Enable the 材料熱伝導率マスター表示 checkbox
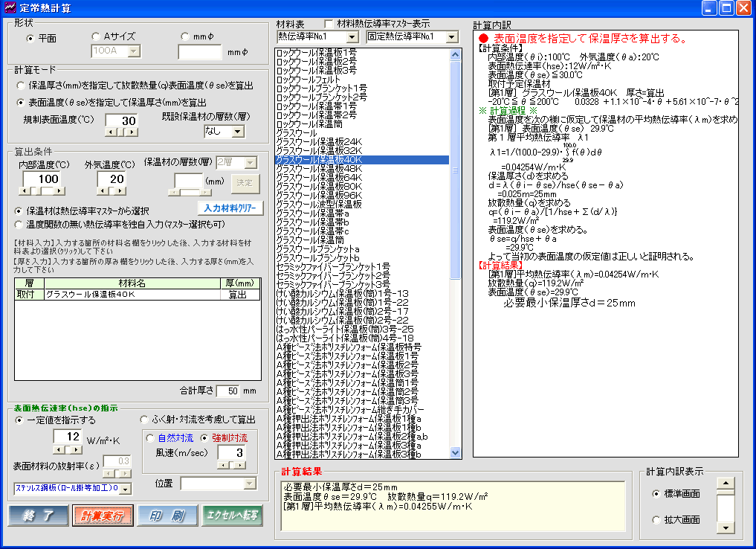The height and width of the screenshot is (549, 756). 329,24
